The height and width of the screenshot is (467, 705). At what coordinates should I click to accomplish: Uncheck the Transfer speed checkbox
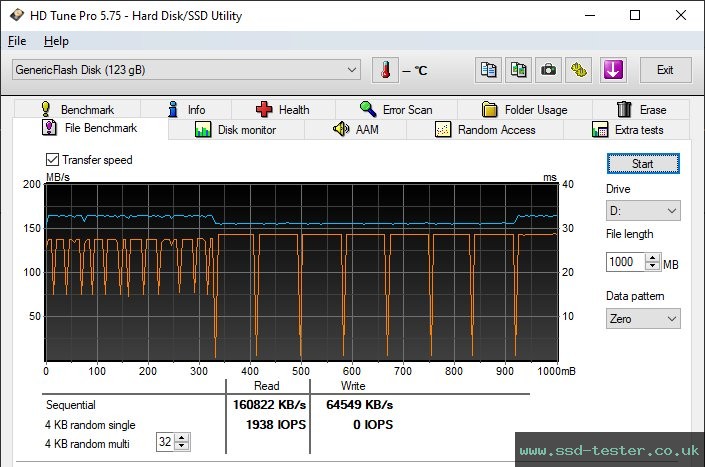click(52, 160)
